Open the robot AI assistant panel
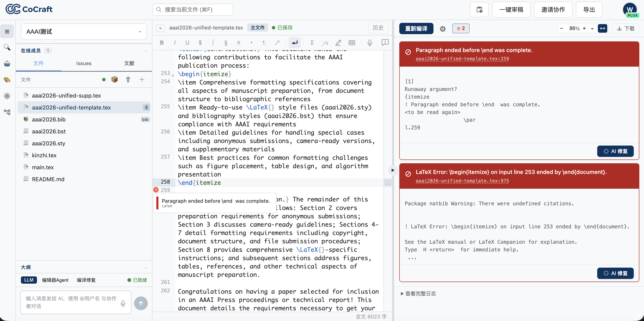 (7, 63)
